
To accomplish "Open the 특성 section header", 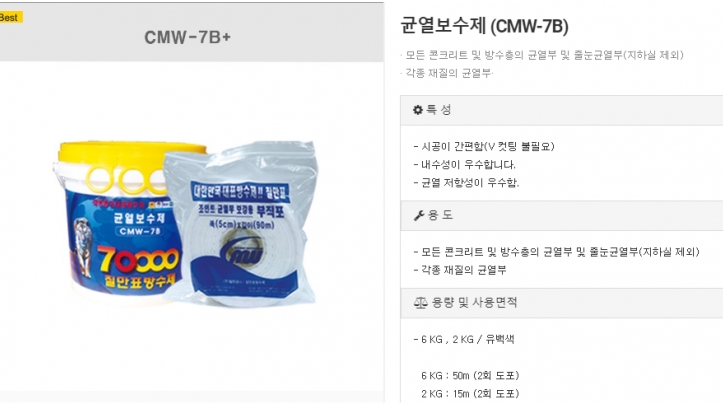I will click(562, 110).
